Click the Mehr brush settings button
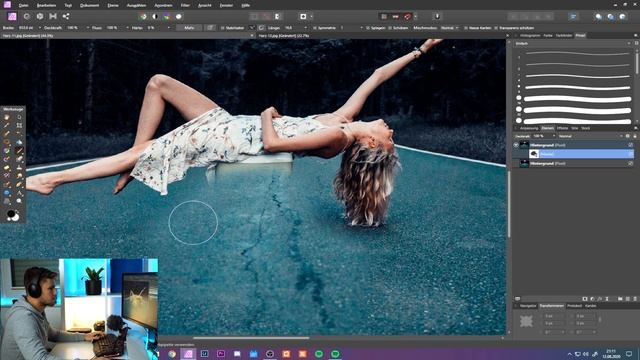The image size is (640, 360). [x=189, y=28]
